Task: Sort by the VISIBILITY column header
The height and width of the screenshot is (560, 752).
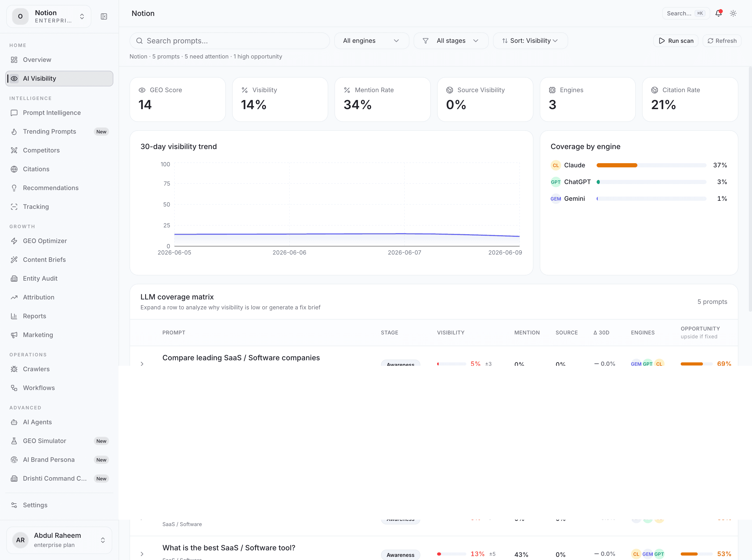Action: click(451, 333)
